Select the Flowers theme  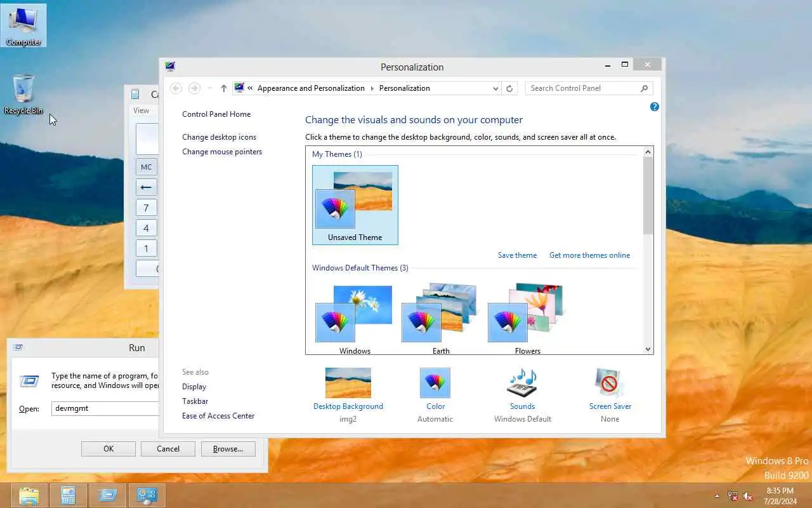(x=527, y=317)
